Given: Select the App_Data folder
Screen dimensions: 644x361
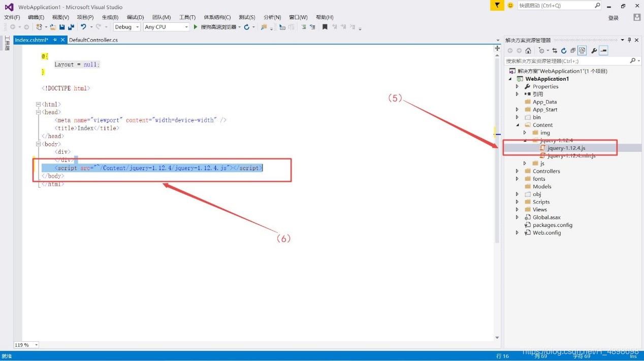Looking at the screenshot, I should [x=544, y=102].
